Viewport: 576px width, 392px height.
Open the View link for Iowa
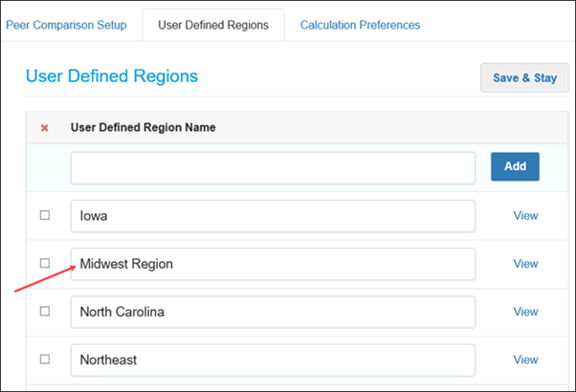[525, 216]
